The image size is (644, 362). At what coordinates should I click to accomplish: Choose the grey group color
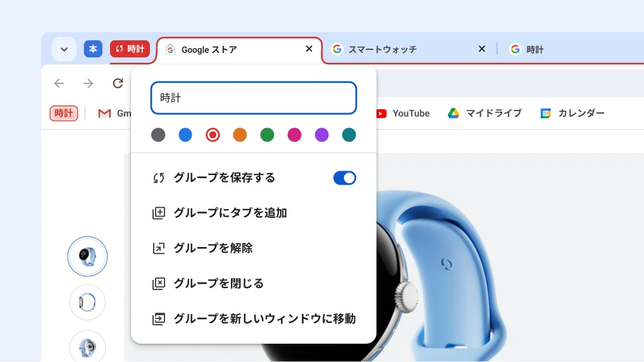pos(158,135)
